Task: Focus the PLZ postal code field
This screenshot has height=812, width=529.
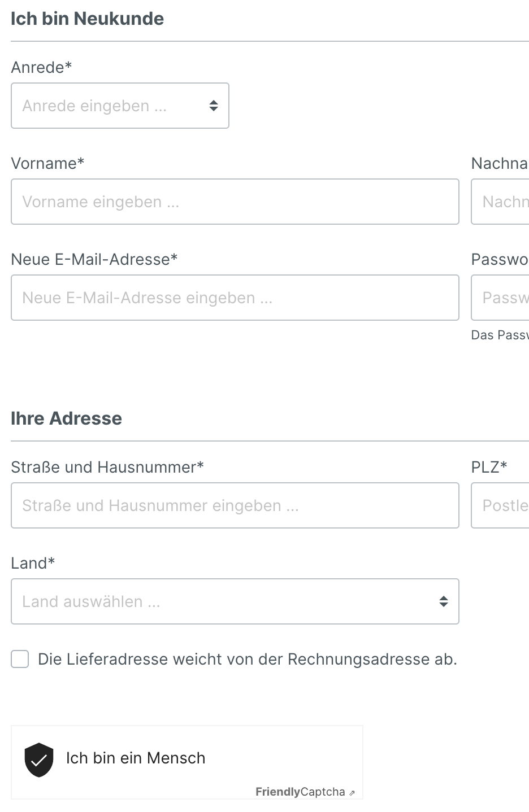Action: pyautogui.click(x=503, y=505)
